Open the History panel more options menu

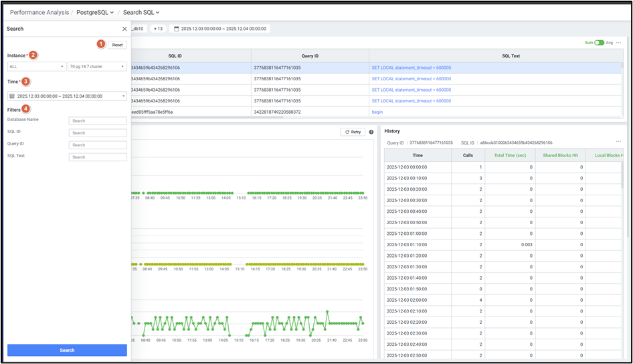(x=618, y=142)
